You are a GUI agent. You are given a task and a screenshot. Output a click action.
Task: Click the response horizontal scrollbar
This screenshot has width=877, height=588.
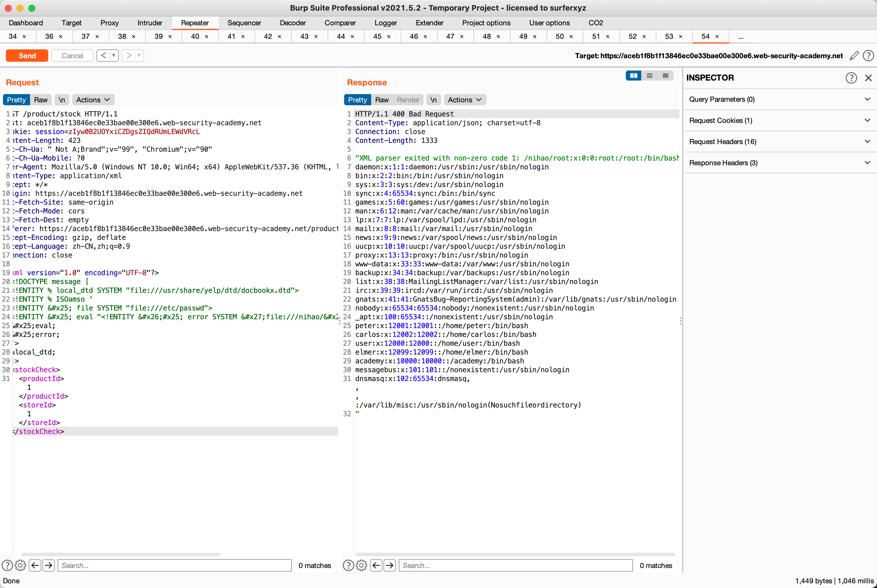pos(515,554)
